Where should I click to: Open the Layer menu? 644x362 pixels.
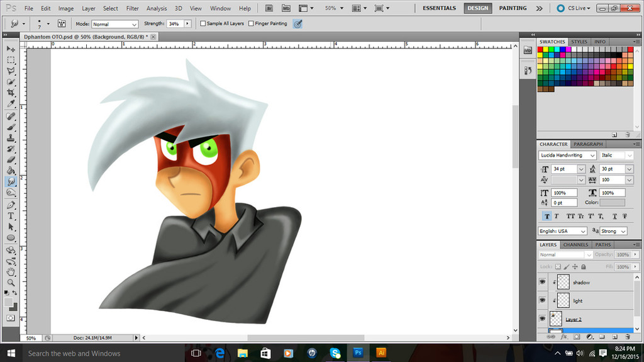pos(88,8)
